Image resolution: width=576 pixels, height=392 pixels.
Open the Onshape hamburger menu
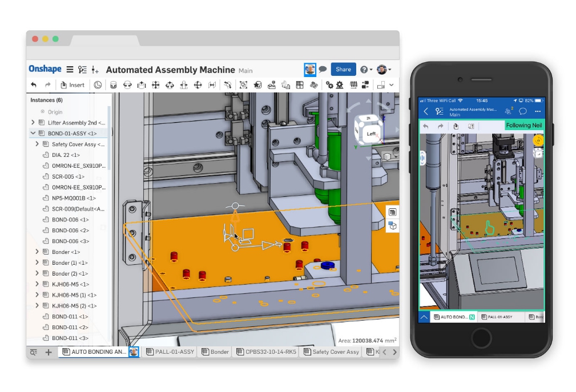70,70
